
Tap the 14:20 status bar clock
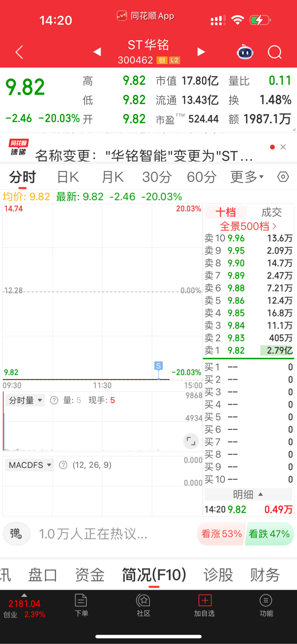pos(56,20)
